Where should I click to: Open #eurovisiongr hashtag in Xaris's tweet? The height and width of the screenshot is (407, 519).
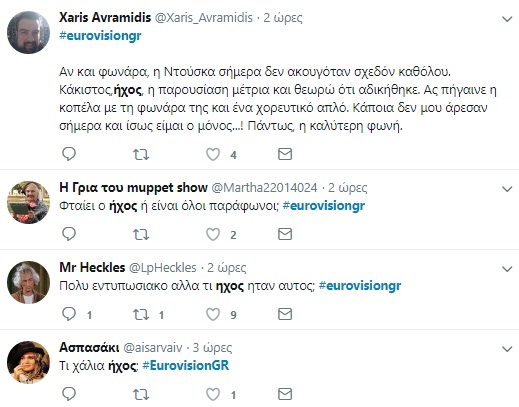[x=100, y=36]
